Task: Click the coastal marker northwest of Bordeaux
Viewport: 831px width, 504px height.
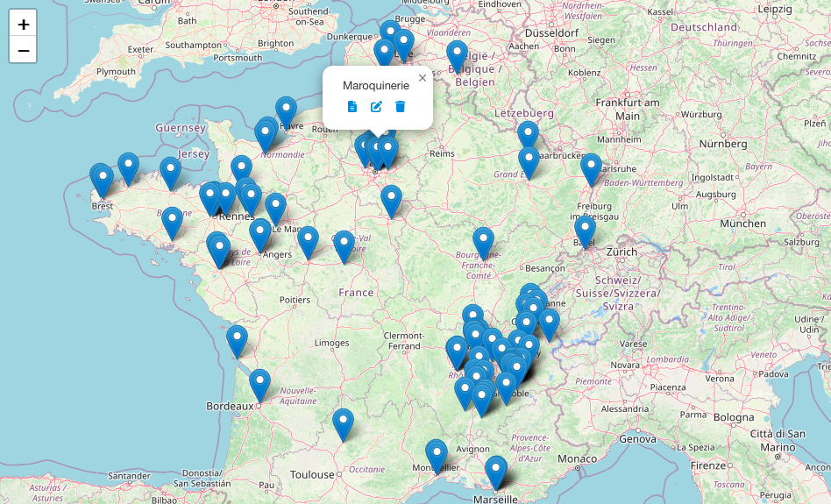Action: point(237,341)
